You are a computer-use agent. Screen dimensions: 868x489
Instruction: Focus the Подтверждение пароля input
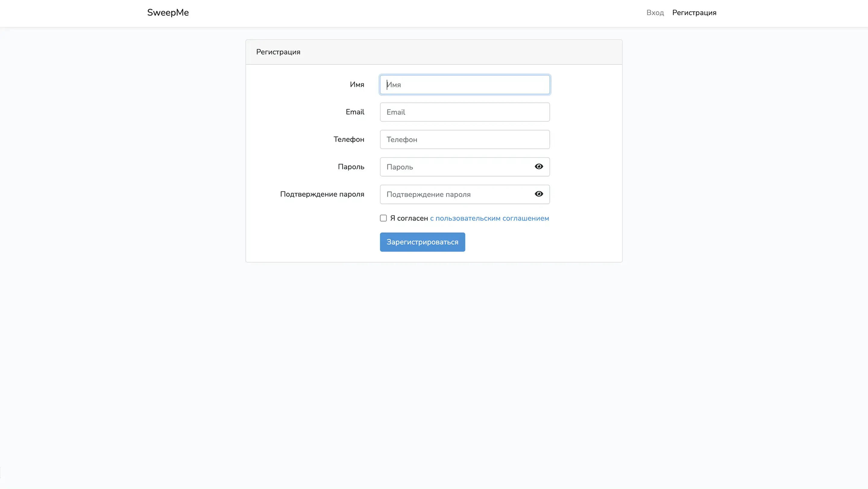pyautogui.click(x=455, y=194)
